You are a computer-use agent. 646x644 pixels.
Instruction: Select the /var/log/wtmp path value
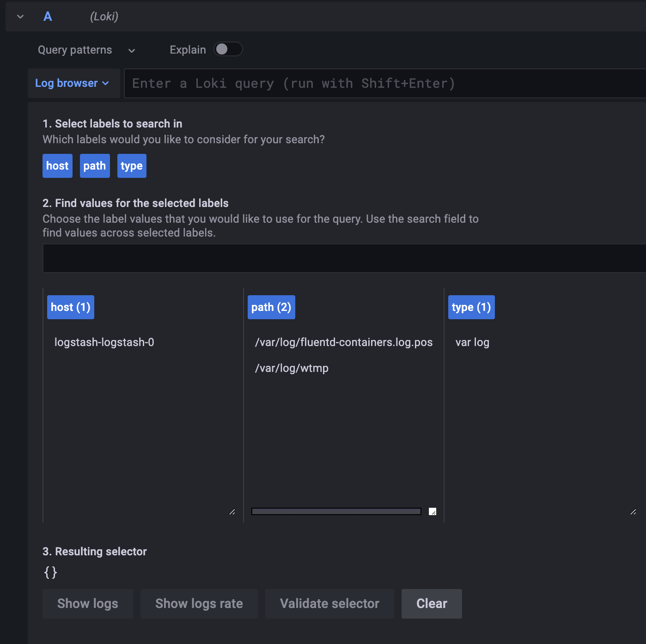[292, 368]
